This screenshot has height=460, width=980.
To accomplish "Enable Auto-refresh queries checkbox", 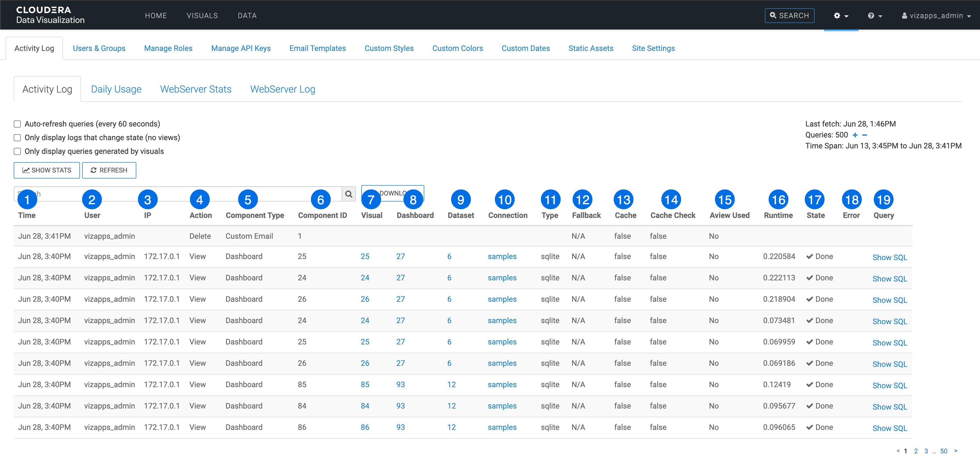I will coord(18,124).
